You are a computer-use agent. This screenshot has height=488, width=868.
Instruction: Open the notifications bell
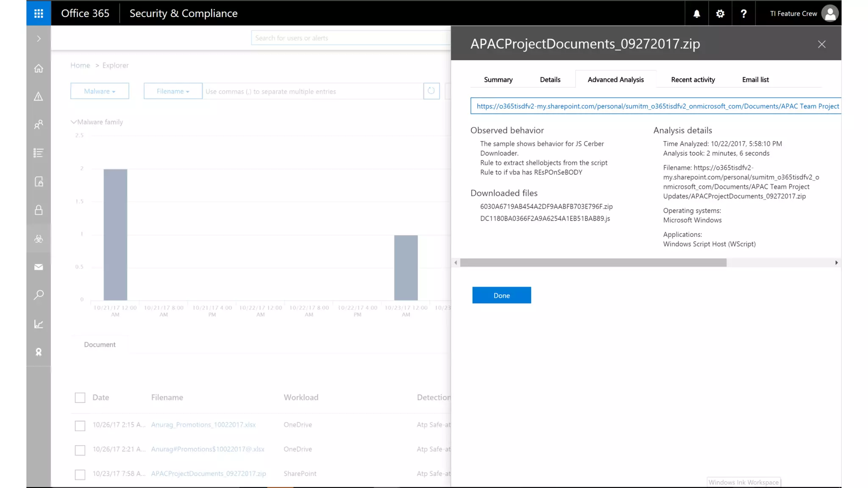(x=696, y=14)
